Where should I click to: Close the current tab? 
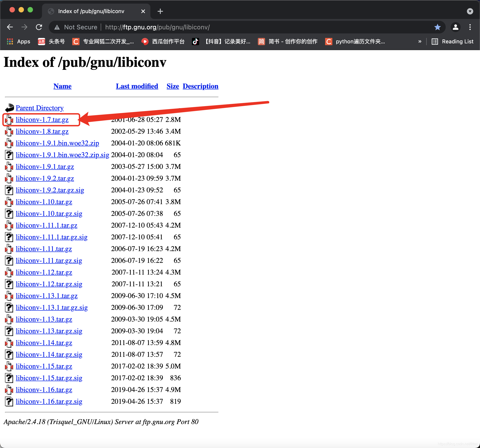143,11
